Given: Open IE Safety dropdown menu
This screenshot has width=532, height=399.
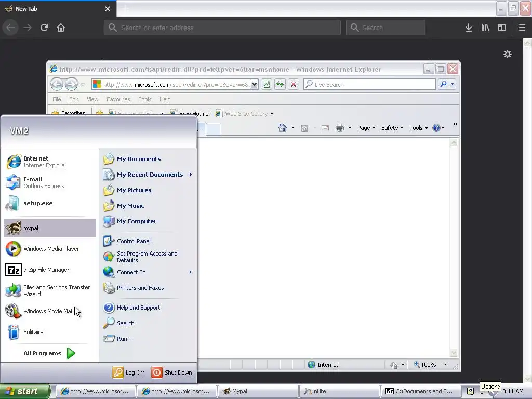Looking at the screenshot, I should (x=392, y=128).
